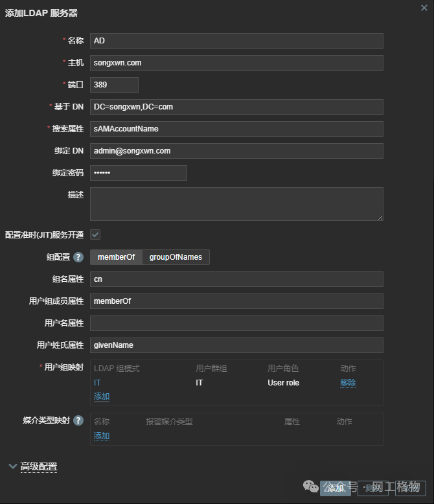Close the 添加LDAP服务器 dialog
The width and height of the screenshot is (434, 504).
(x=424, y=7)
